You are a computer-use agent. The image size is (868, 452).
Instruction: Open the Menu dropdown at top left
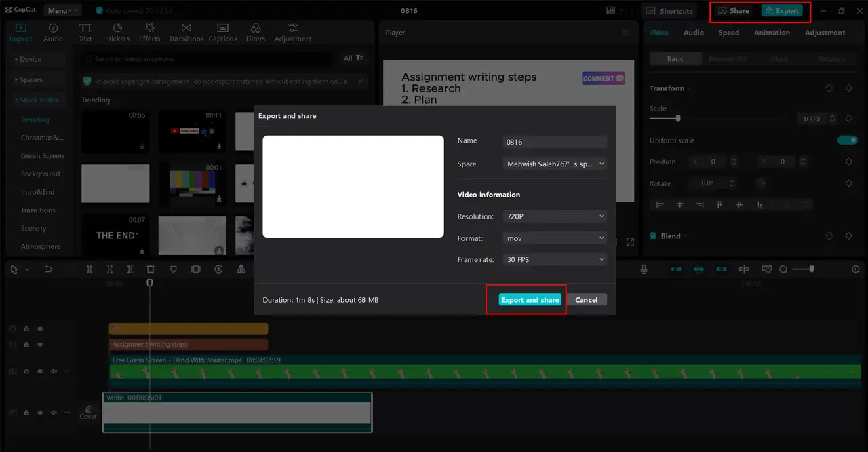[x=62, y=10]
